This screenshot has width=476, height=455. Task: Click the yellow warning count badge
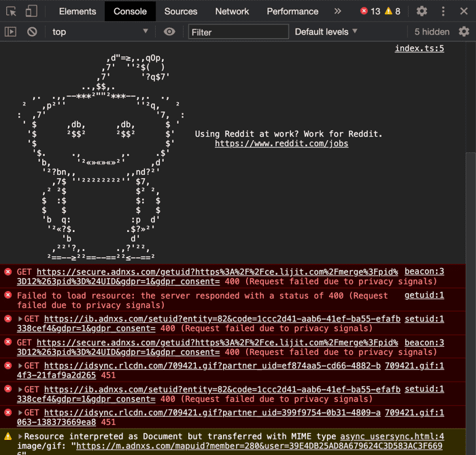click(x=393, y=12)
